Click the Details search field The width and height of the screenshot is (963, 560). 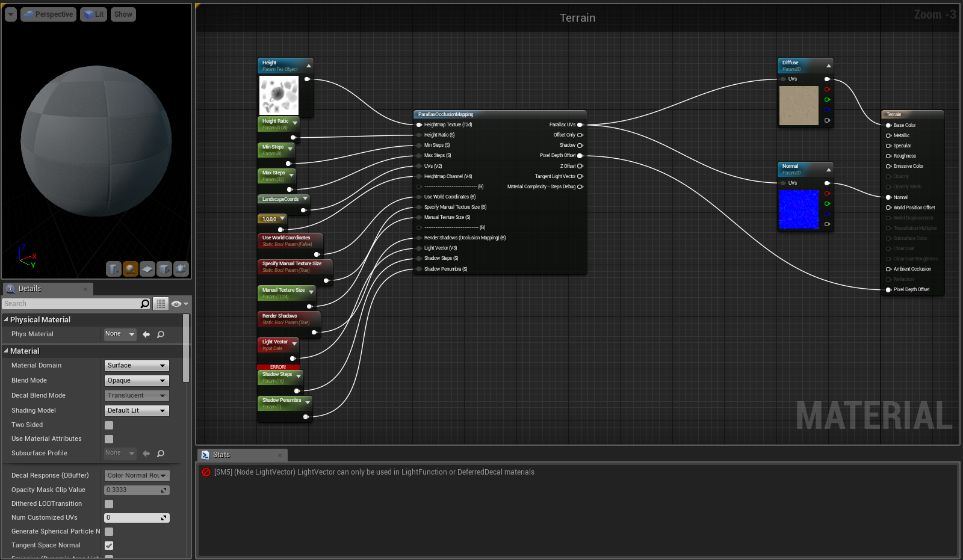71,304
